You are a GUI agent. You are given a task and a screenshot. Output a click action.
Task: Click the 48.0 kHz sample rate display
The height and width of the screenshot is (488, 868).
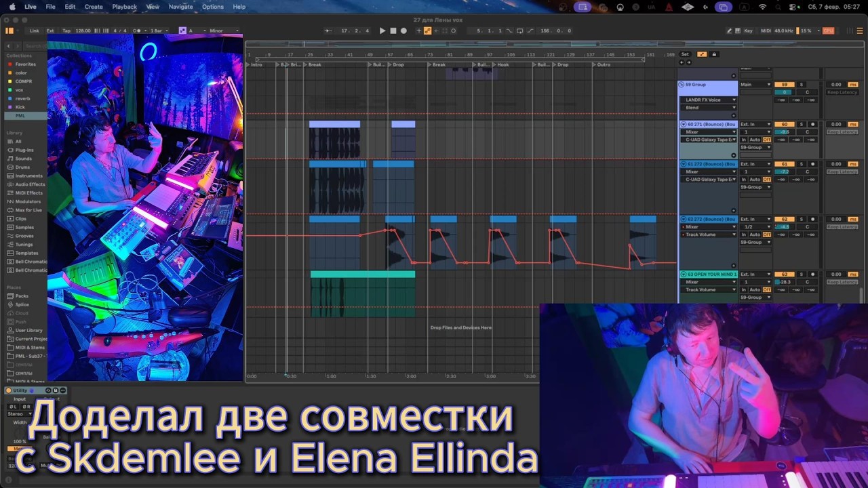784,30
